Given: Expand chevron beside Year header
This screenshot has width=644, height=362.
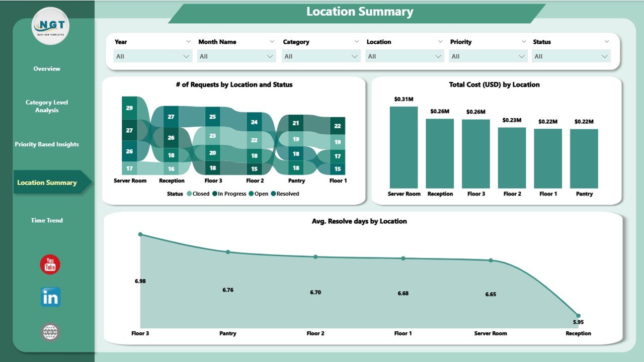Looking at the screenshot, I should pos(188,42).
